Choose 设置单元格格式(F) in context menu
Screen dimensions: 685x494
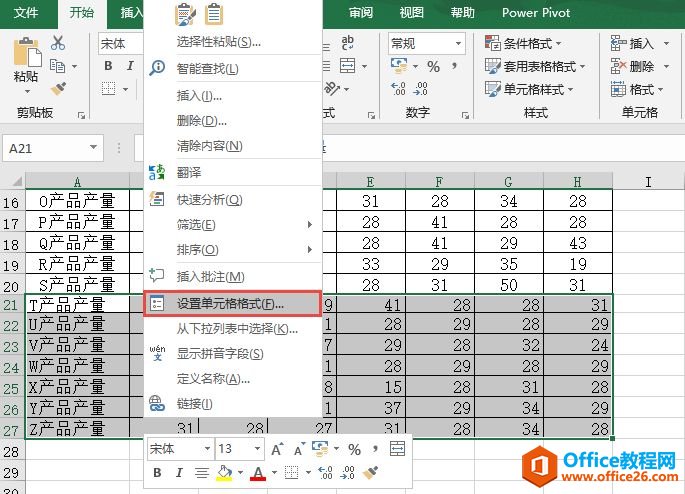(x=233, y=303)
